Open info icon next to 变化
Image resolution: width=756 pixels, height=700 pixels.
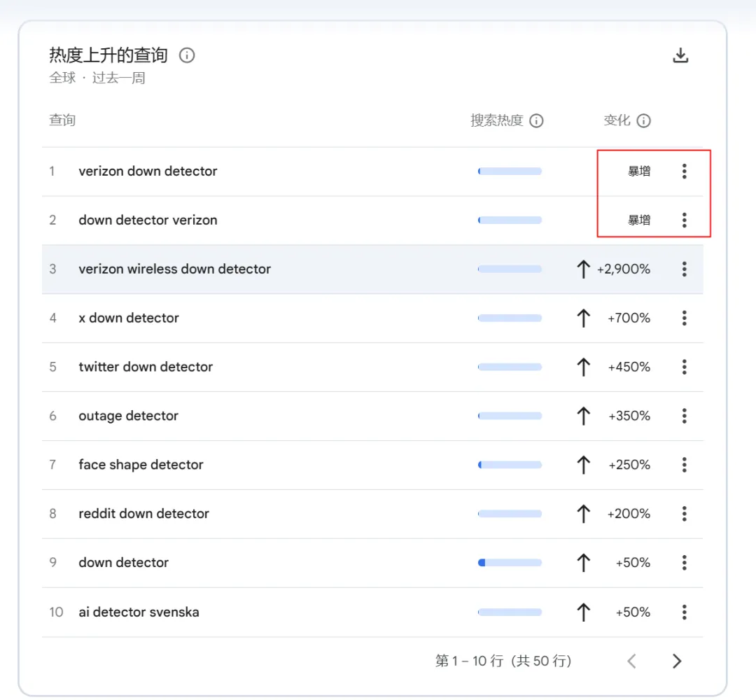(644, 120)
